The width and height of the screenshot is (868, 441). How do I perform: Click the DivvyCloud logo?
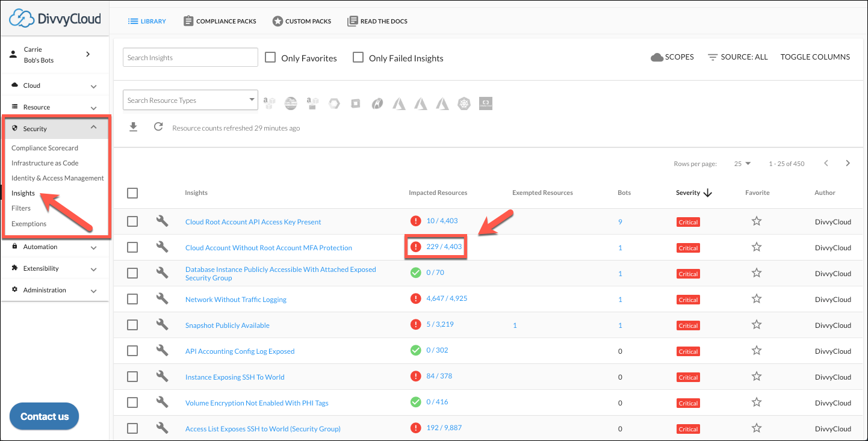tap(55, 19)
